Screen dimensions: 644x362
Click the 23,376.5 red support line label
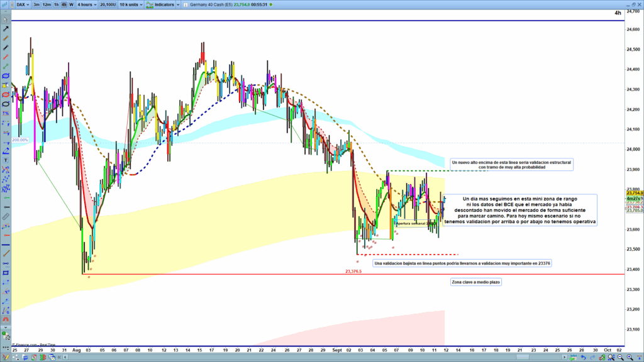(x=353, y=271)
